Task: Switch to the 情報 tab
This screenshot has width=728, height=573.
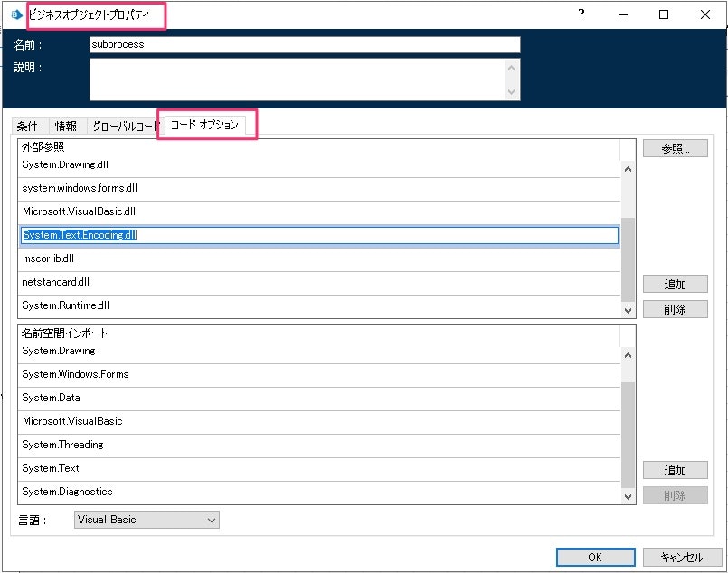Action: click(66, 127)
